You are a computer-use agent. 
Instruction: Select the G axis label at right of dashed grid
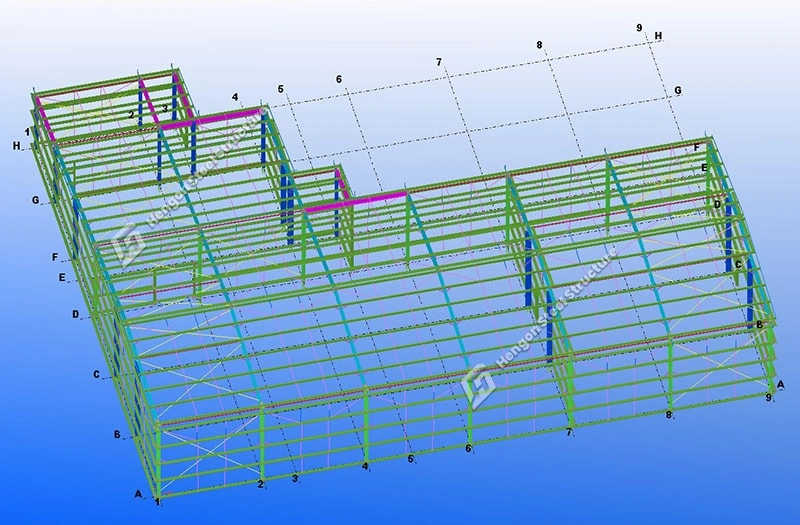[678, 91]
